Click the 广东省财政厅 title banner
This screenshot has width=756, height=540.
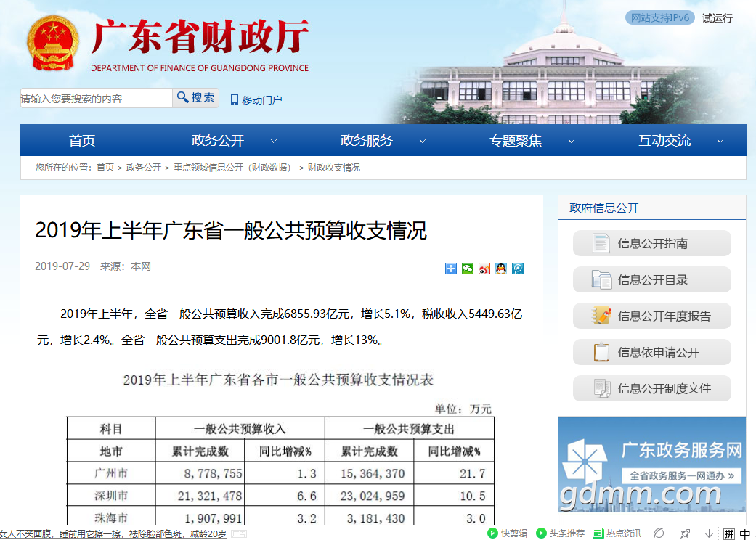[x=200, y=37]
